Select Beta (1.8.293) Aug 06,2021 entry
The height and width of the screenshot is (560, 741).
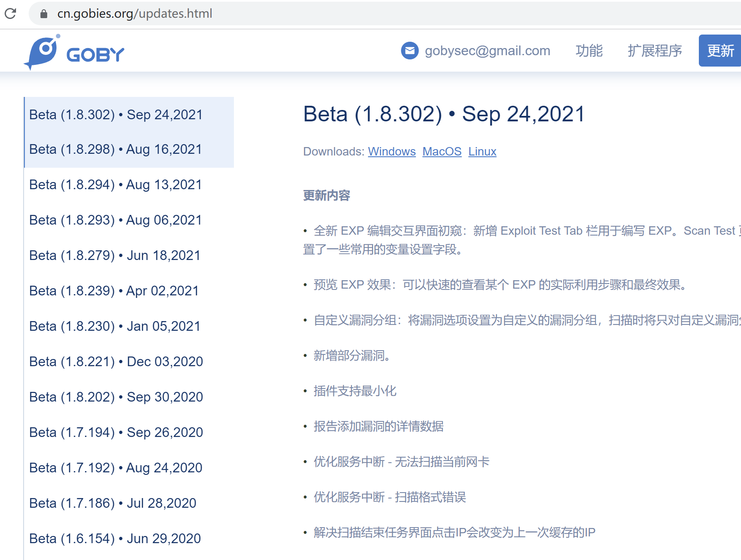point(129,220)
